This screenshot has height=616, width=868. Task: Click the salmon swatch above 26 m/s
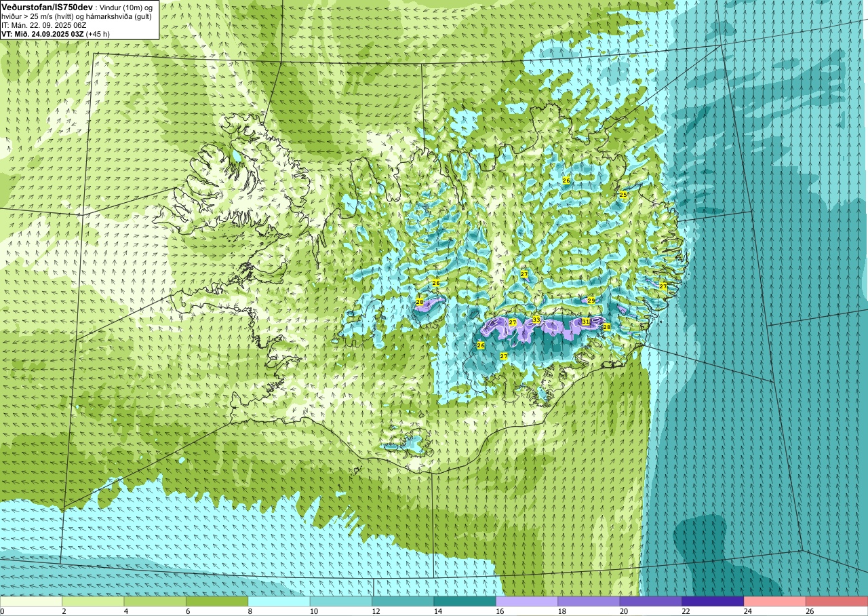click(837, 602)
